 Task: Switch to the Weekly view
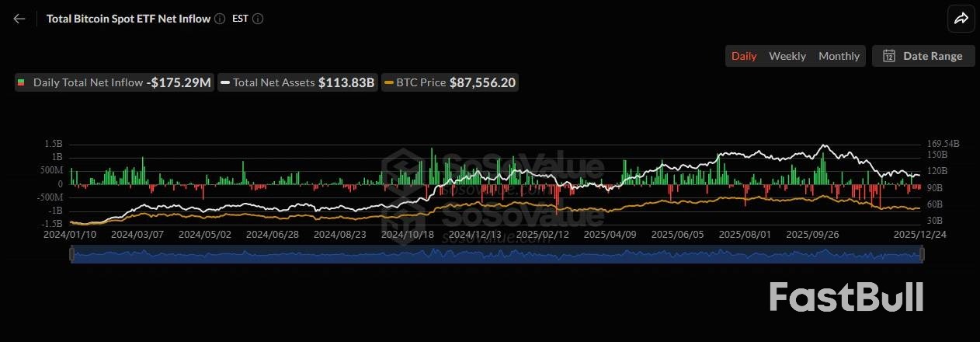click(x=787, y=56)
